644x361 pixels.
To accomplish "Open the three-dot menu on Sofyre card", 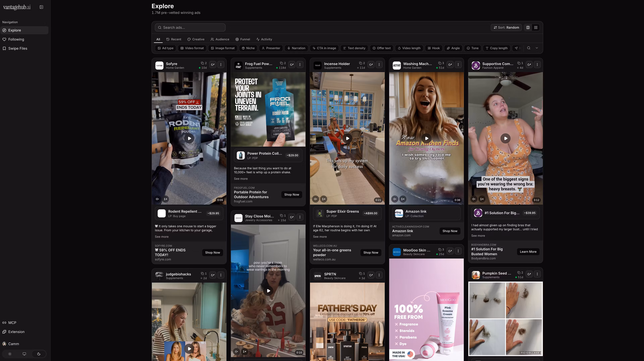I will 221,65.
